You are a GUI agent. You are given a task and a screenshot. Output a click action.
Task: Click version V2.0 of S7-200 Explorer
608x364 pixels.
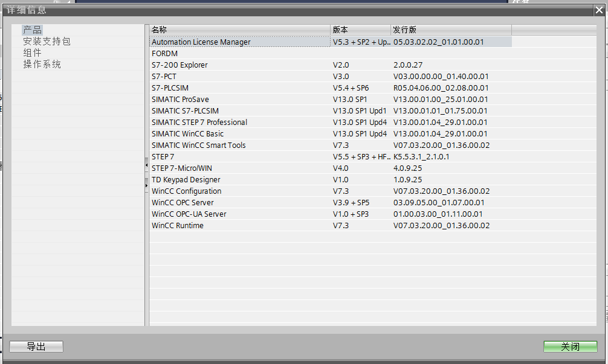341,65
